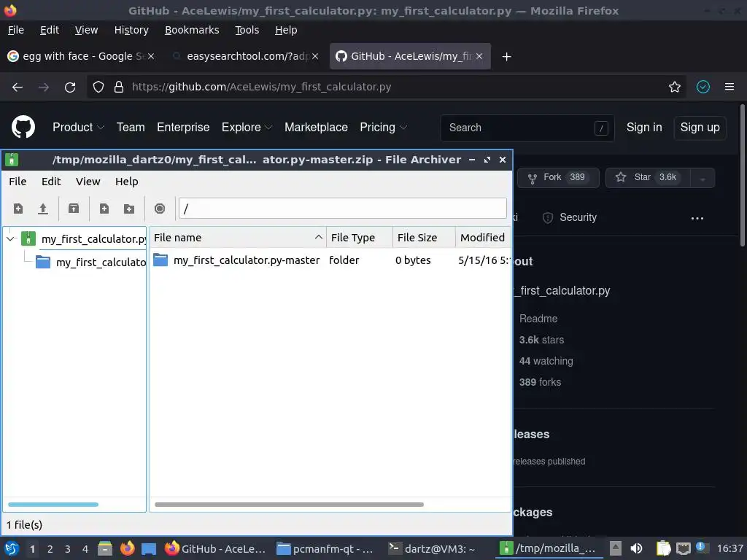Open the Star button dropdown arrow
The image size is (747, 560).
[x=703, y=178]
